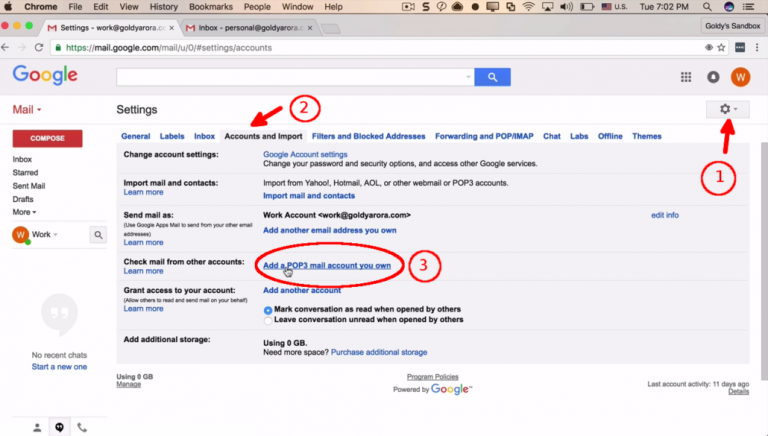Image resolution: width=768 pixels, height=436 pixels.
Task: Click Add another account link
Action: [302, 291]
